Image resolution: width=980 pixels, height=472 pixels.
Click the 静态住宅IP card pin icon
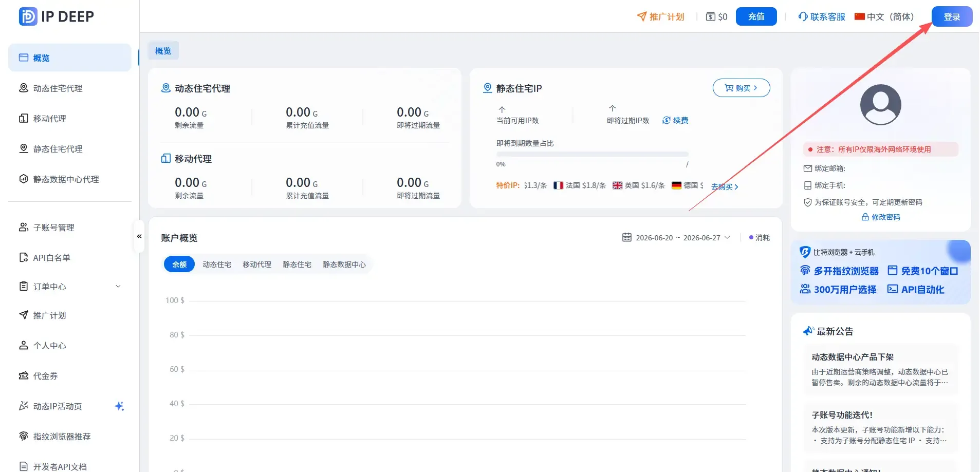click(x=488, y=88)
